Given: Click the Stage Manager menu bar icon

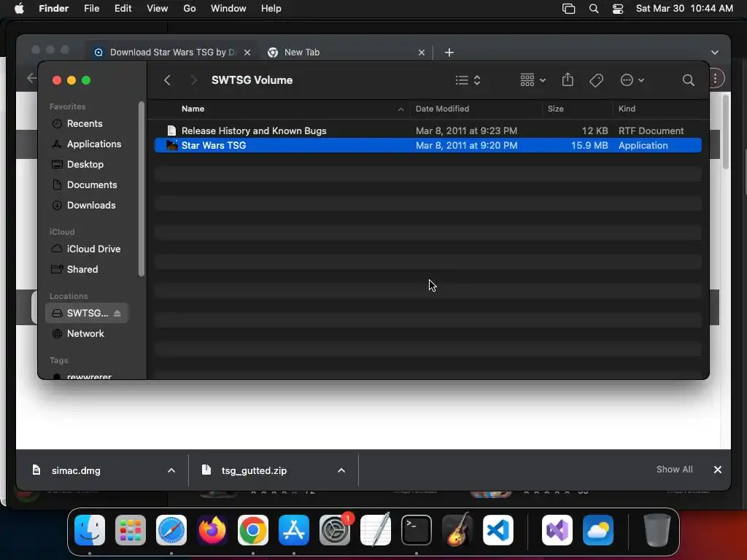Looking at the screenshot, I should [x=568, y=9].
